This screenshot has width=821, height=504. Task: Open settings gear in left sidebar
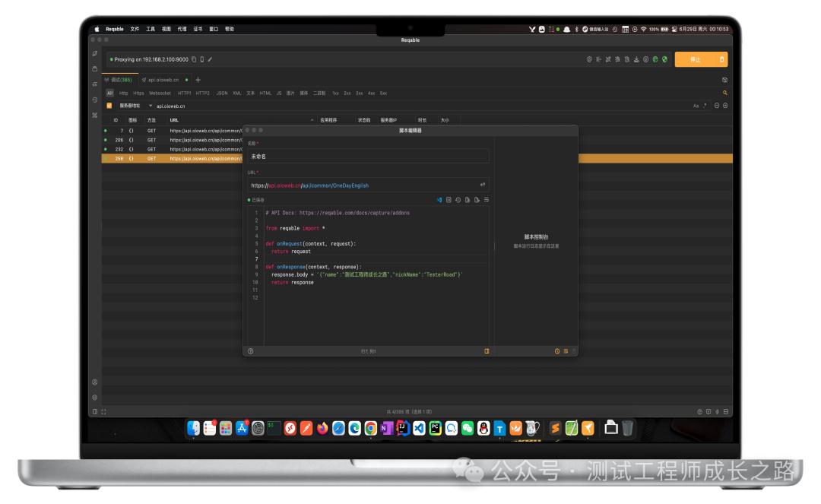[x=95, y=398]
